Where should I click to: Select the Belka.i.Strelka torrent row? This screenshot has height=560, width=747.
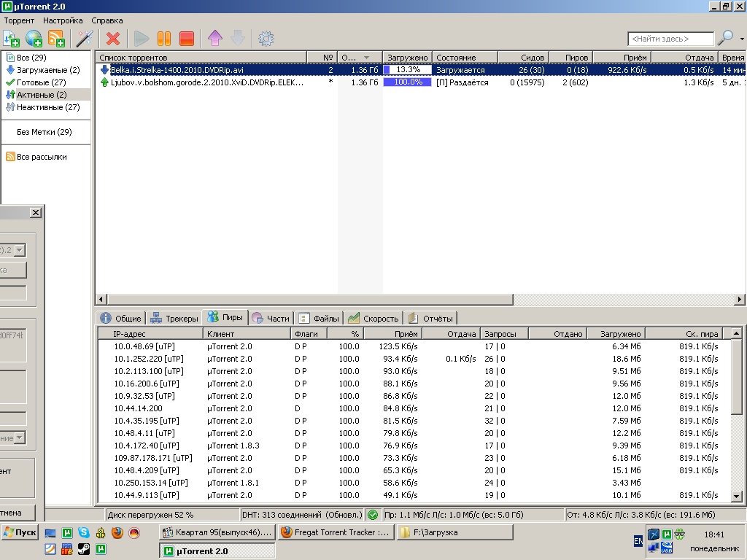(x=421, y=70)
